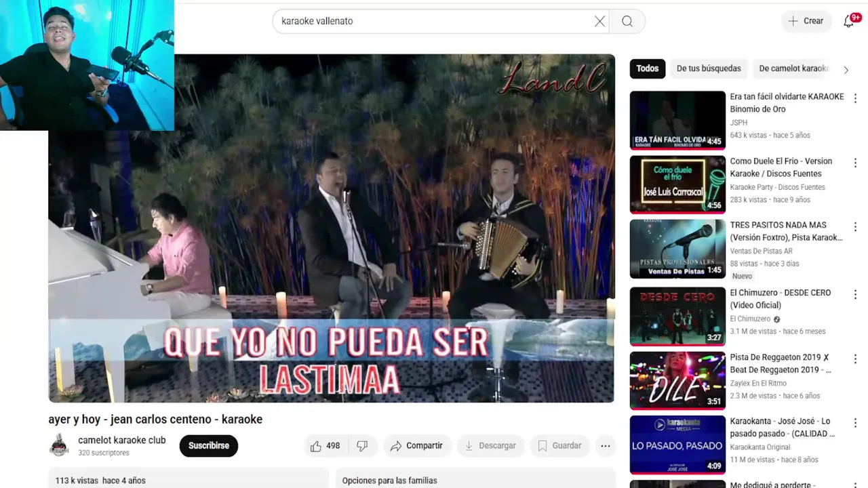Click 'El Chimuzero' channel name in sidebar
This screenshot has width=868, height=488.
(x=750, y=319)
